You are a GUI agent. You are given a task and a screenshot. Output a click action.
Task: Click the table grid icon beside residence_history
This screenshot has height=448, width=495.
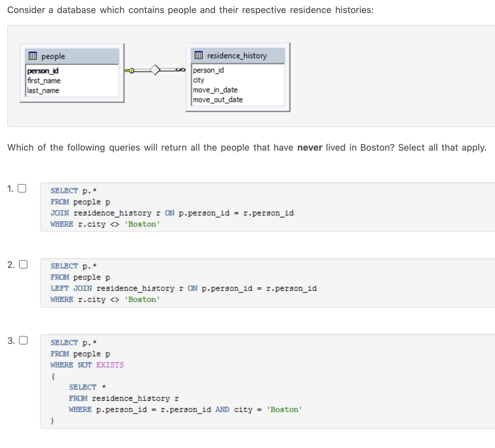199,55
